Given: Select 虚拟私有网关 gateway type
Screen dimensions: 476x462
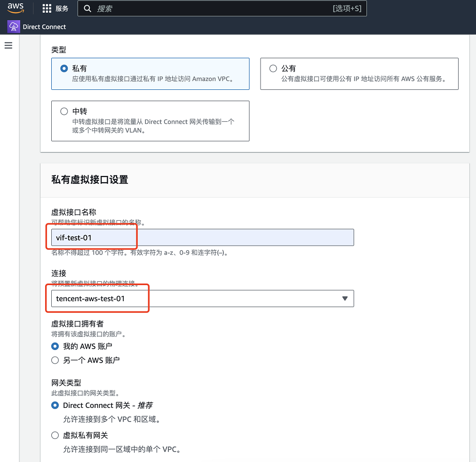Looking at the screenshot, I should (55, 436).
